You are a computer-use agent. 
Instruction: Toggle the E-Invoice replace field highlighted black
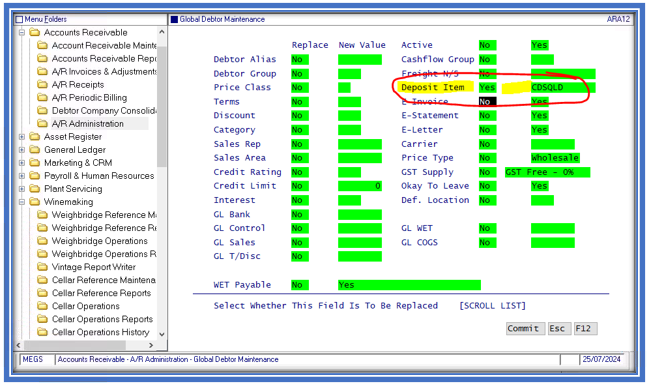pyautogui.click(x=487, y=101)
